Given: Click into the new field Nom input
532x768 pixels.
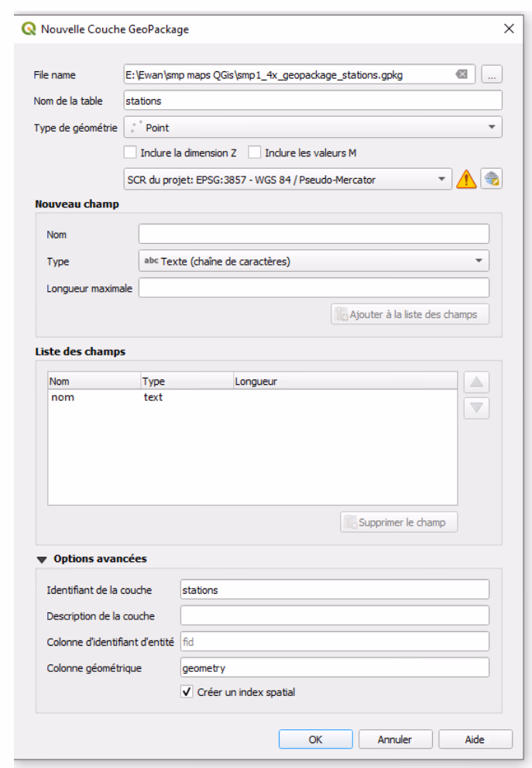Looking at the screenshot, I should pyautogui.click(x=314, y=234).
